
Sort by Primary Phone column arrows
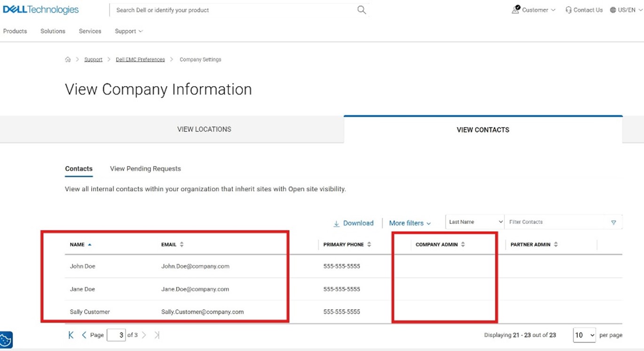tap(369, 245)
